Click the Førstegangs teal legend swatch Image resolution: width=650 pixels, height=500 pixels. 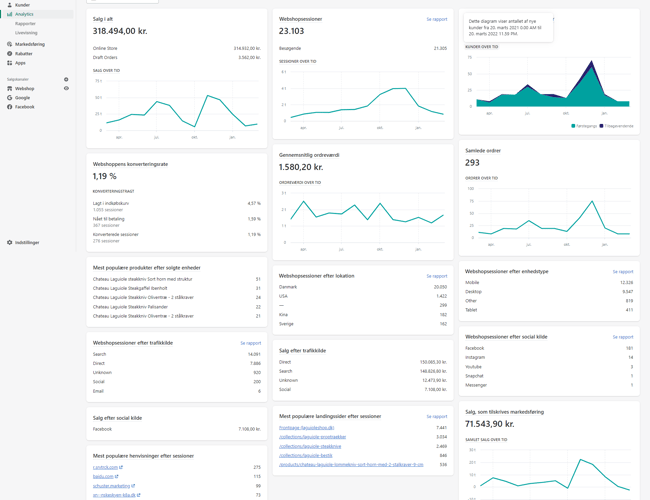573,126
